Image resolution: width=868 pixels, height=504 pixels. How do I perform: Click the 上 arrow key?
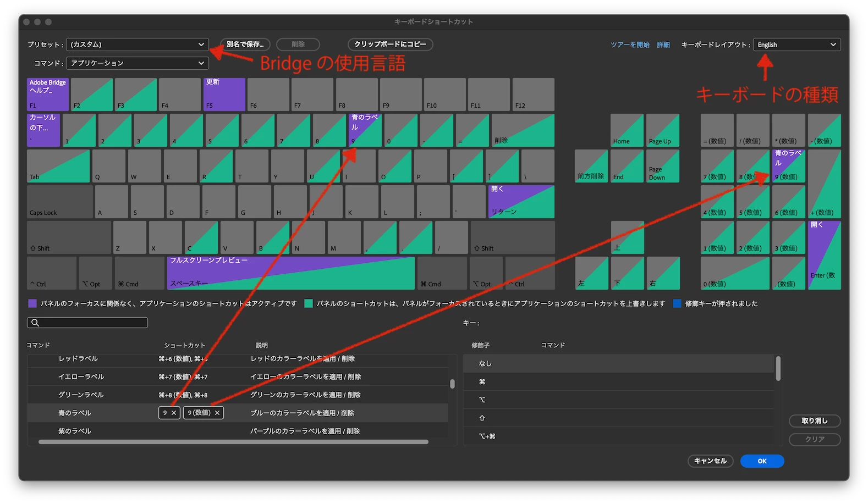coord(628,237)
